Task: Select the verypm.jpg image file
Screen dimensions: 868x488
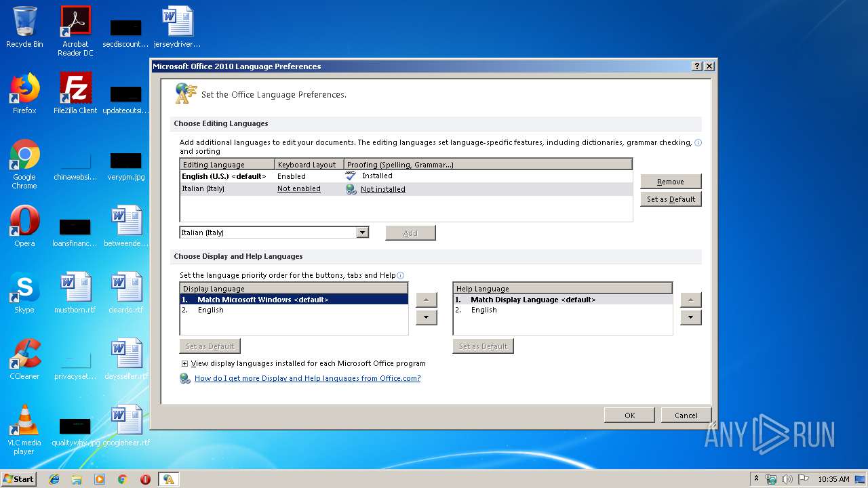Action: [x=125, y=165]
